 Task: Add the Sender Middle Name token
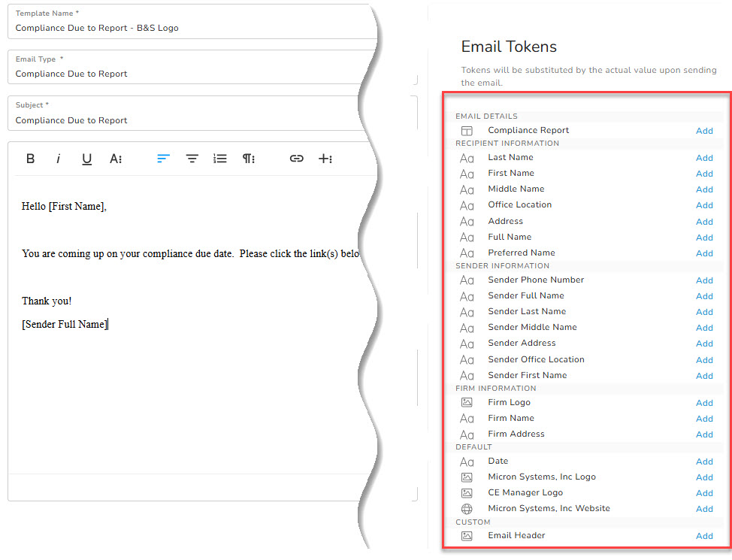coord(704,328)
